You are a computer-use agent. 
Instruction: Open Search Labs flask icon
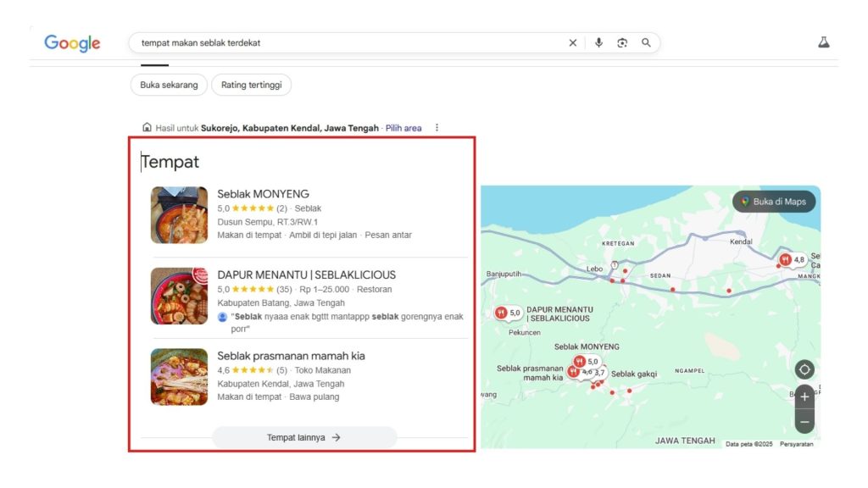click(x=823, y=42)
